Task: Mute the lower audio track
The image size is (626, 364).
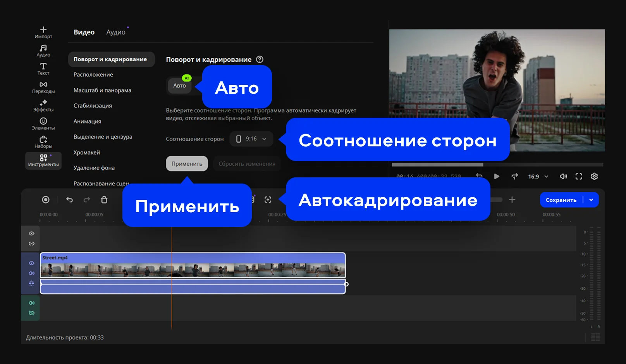Action: pyautogui.click(x=32, y=303)
